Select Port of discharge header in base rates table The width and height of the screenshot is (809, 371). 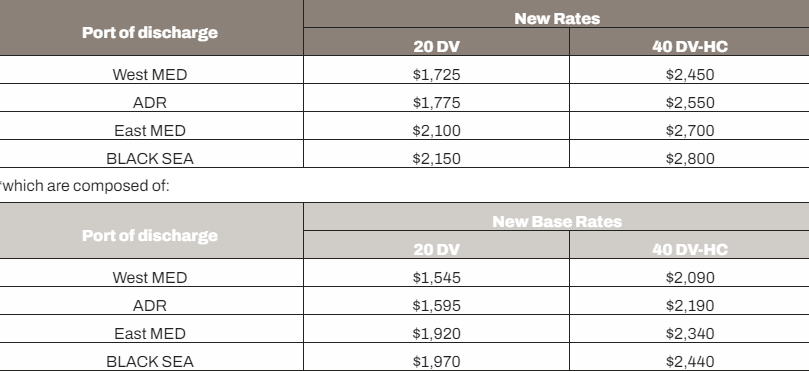[x=150, y=235]
